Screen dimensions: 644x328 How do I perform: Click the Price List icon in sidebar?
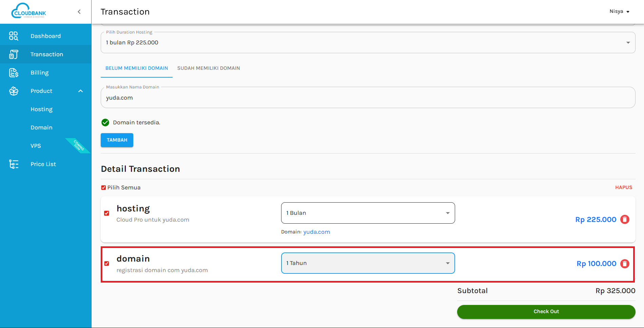[x=14, y=164]
